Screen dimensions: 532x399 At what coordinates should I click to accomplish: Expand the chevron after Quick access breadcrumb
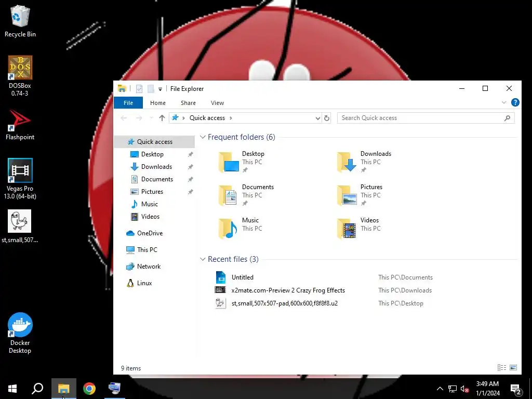pos(231,118)
